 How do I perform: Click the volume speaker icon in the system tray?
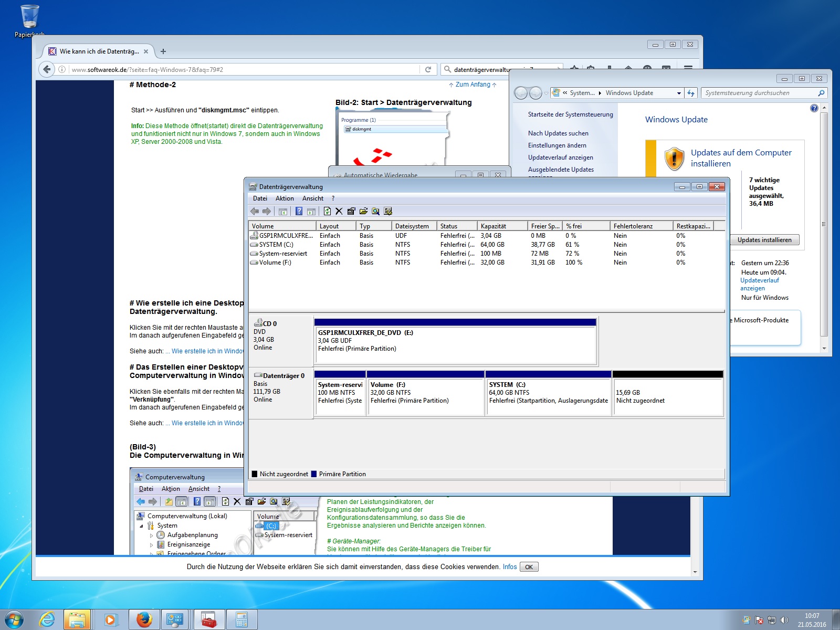(x=784, y=620)
